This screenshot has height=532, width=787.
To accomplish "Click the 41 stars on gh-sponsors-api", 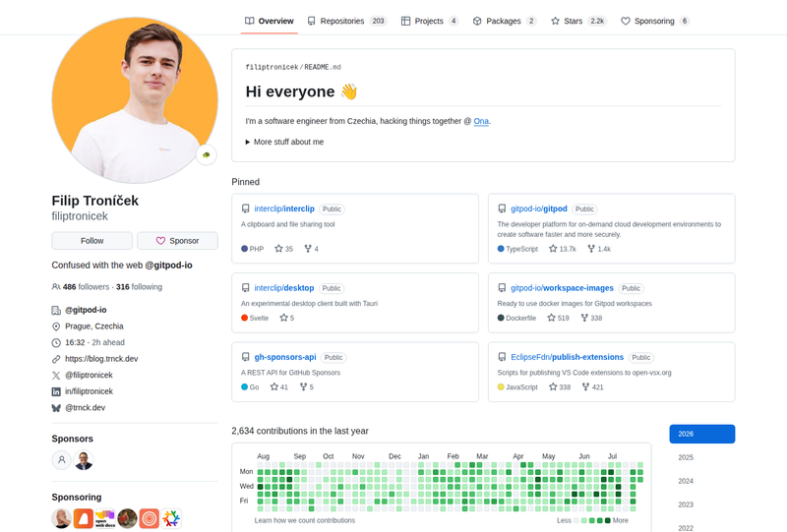I will click(279, 387).
